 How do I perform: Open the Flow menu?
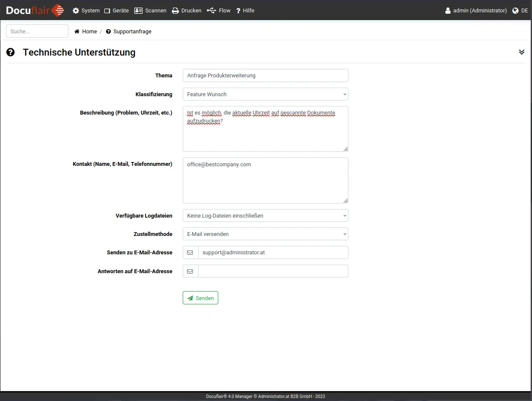pos(219,11)
